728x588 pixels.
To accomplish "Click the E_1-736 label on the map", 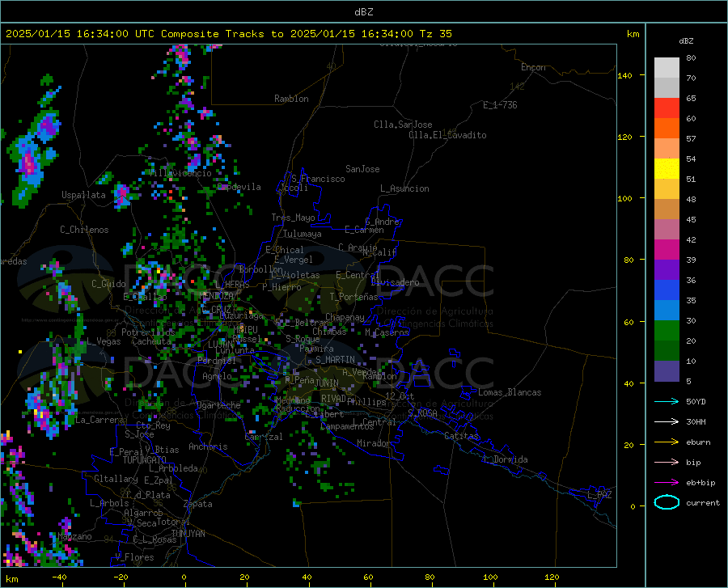I will 500,105.
